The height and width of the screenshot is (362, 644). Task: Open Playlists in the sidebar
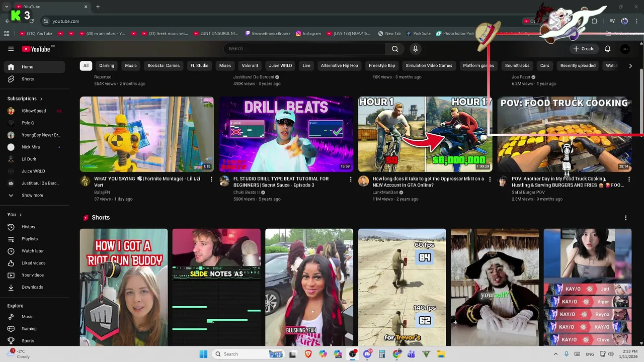click(x=33, y=239)
